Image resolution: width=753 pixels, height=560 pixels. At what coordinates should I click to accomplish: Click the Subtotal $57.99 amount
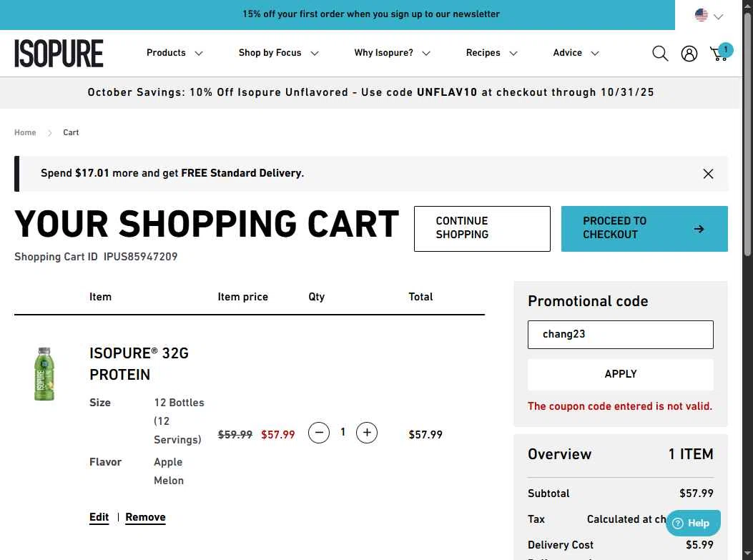coord(697,493)
